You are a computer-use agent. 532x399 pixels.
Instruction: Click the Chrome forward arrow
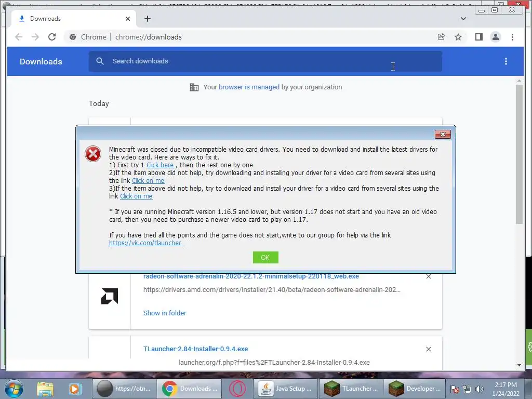tap(35, 37)
